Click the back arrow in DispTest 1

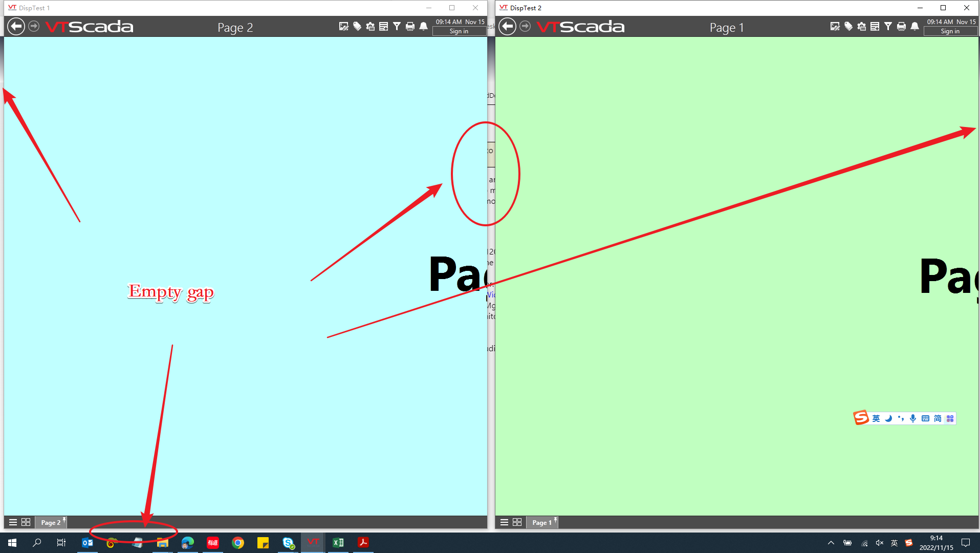(16, 26)
